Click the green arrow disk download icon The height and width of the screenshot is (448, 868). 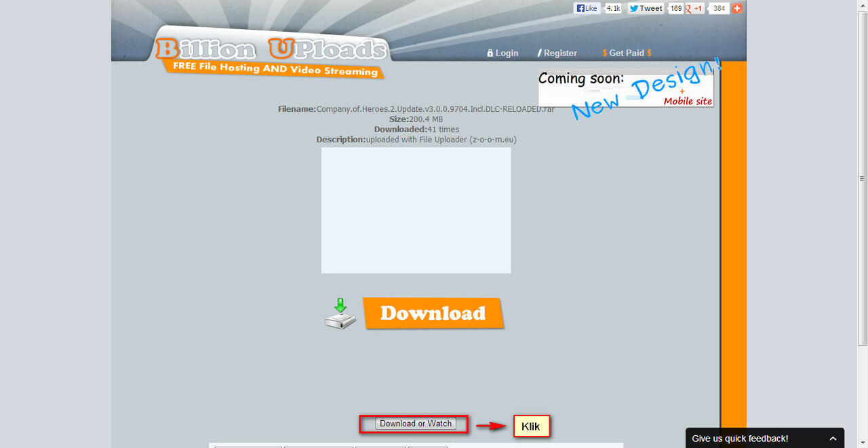[340, 314]
